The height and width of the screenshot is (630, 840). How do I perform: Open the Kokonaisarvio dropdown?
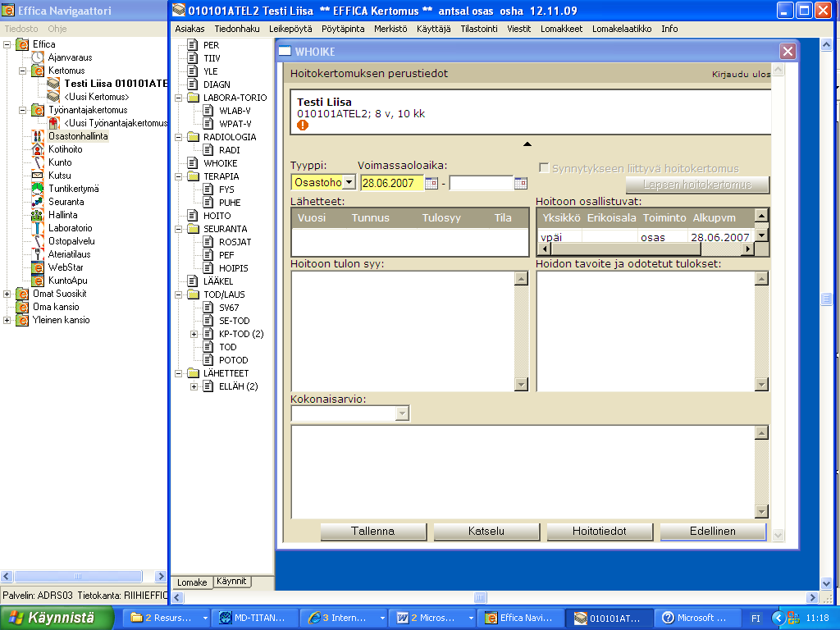click(x=402, y=413)
